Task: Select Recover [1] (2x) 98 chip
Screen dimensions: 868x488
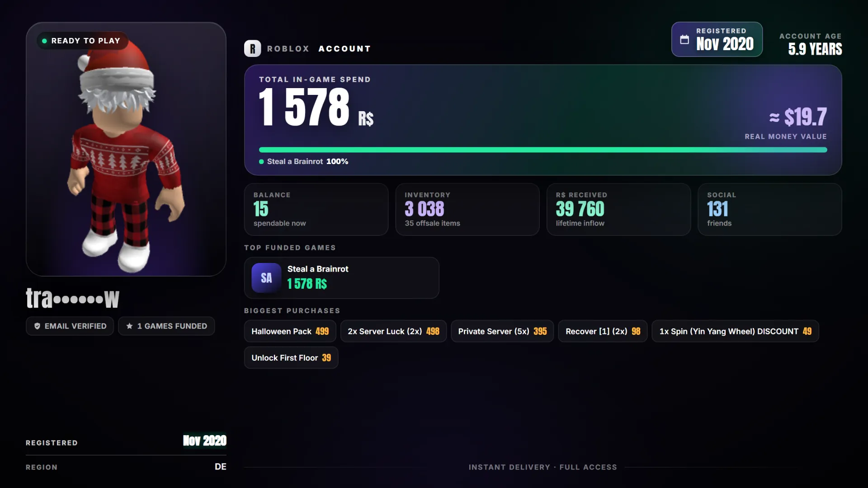Action: click(x=603, y=331)
